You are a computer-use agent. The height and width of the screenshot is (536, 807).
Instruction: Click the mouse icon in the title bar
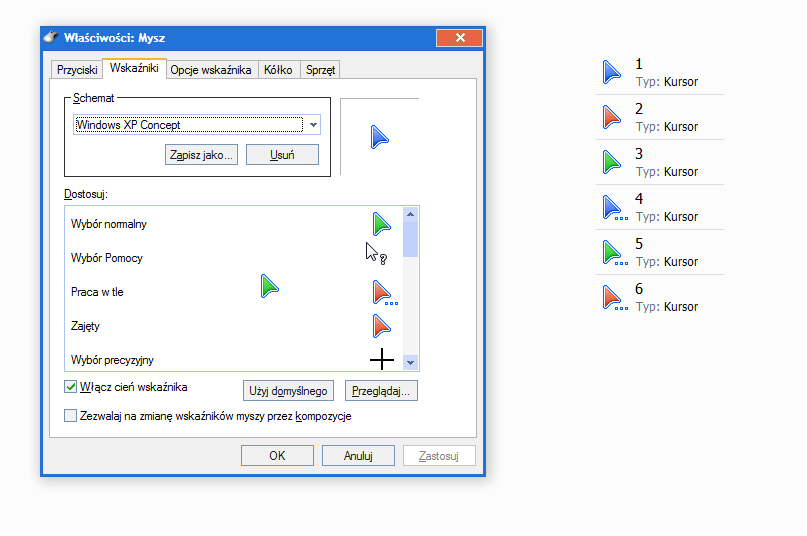point(51,37)
